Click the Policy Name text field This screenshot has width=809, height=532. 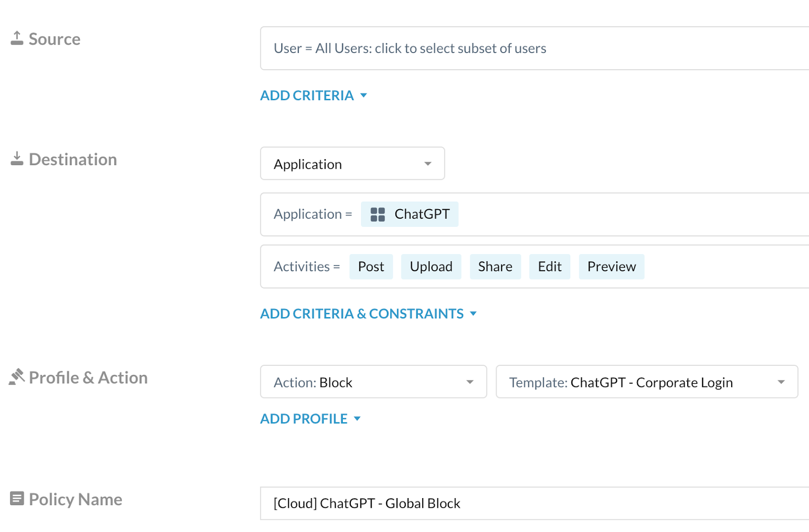534,503
